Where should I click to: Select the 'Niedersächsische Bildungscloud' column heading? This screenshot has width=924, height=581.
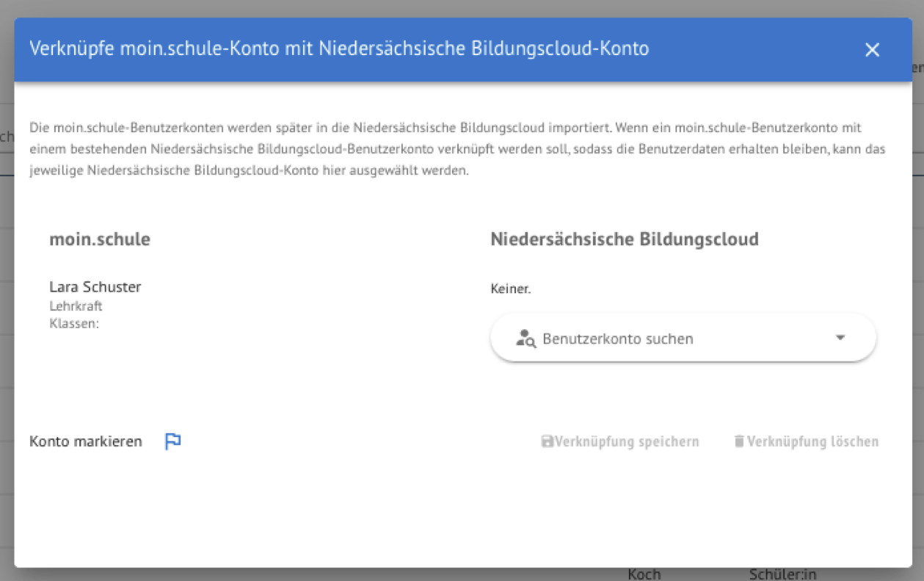click(x=624, y=239)
